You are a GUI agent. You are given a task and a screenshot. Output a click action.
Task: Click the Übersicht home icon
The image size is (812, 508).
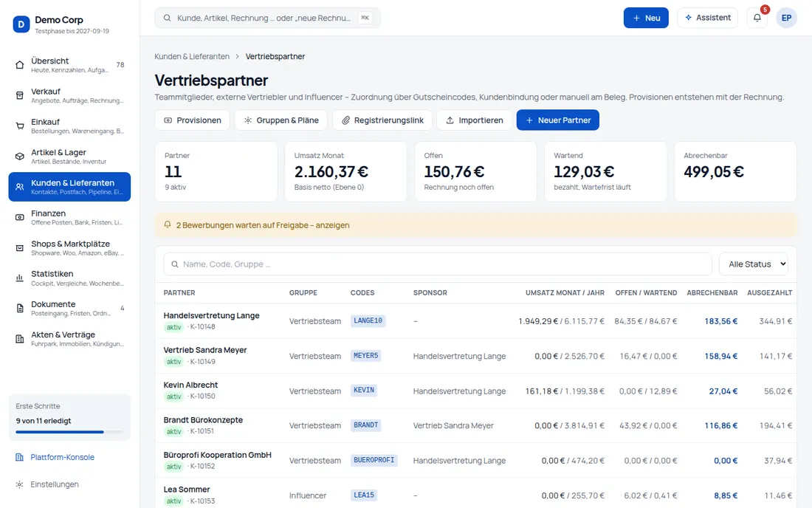pyautogui.click(x=20, y=65)
